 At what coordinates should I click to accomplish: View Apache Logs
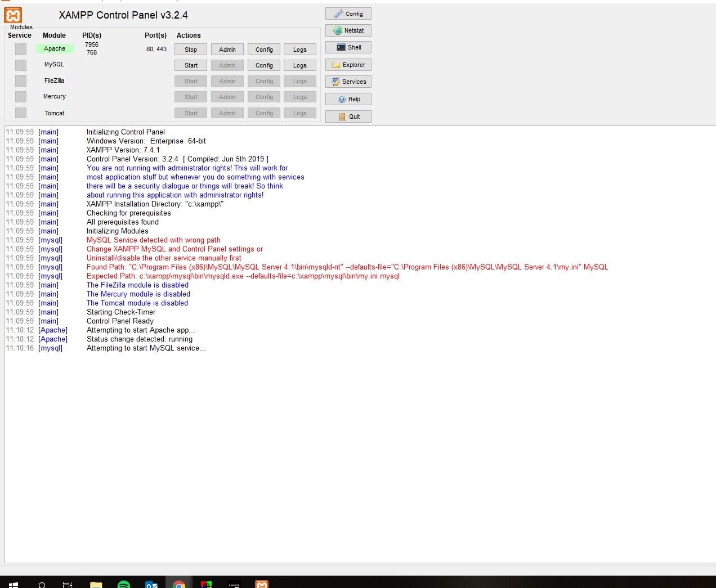(x=300, y=50)
